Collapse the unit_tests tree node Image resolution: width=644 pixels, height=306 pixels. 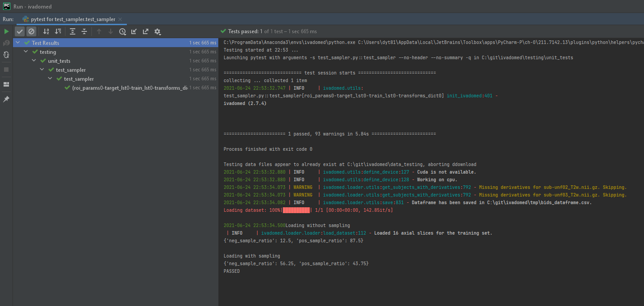tap(34, 61)
